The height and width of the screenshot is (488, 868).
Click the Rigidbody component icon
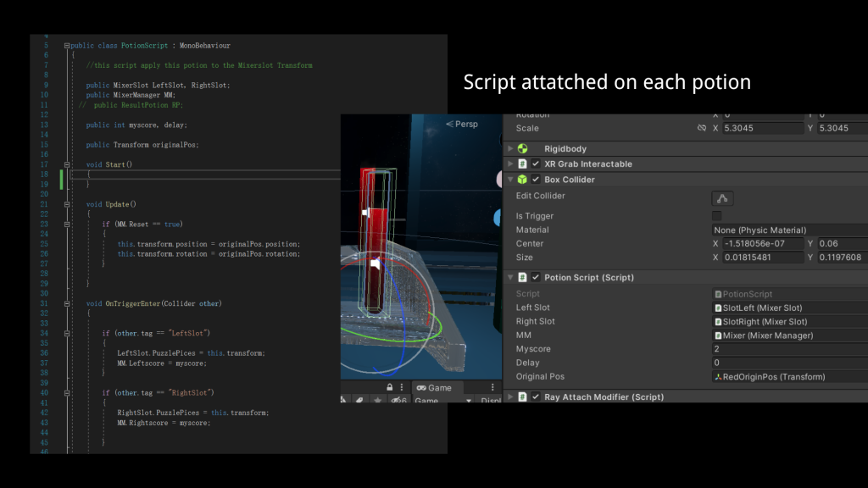tap(522, 149)
